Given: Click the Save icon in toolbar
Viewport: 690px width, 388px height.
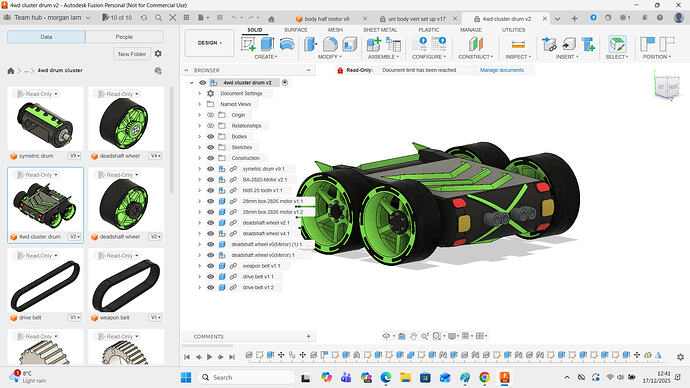Looking at the screenshot, I should 220,18.
